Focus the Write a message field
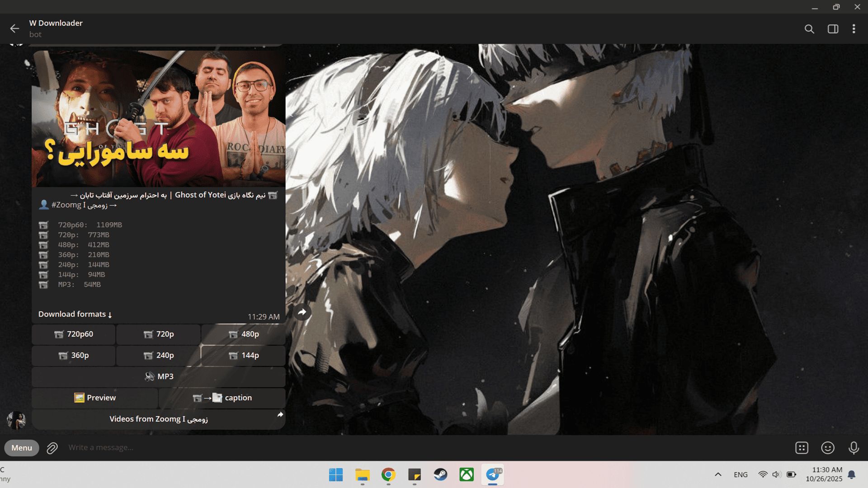The width and height of the screenshot is (868, 488). click(x=407, y=448)
